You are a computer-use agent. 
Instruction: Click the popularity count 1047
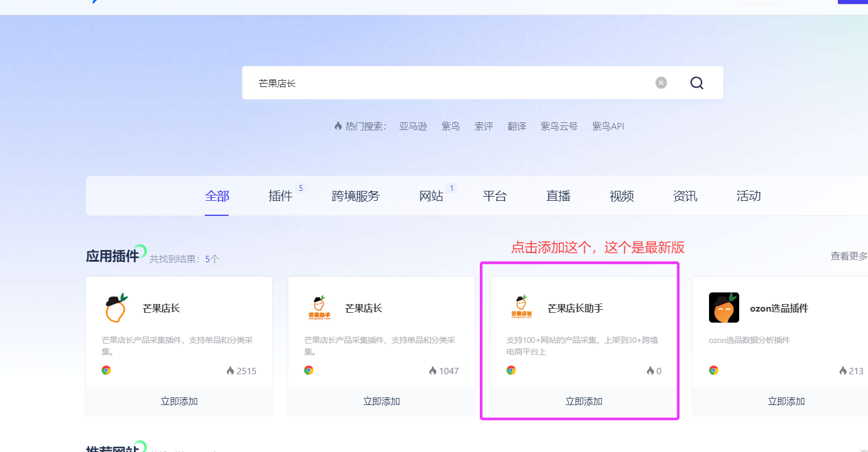tap(449, 371)
